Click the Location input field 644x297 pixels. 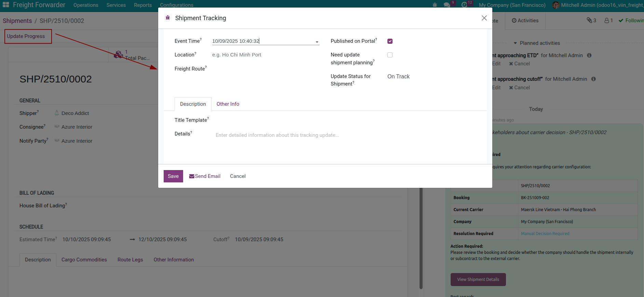[x=265, y=55]
